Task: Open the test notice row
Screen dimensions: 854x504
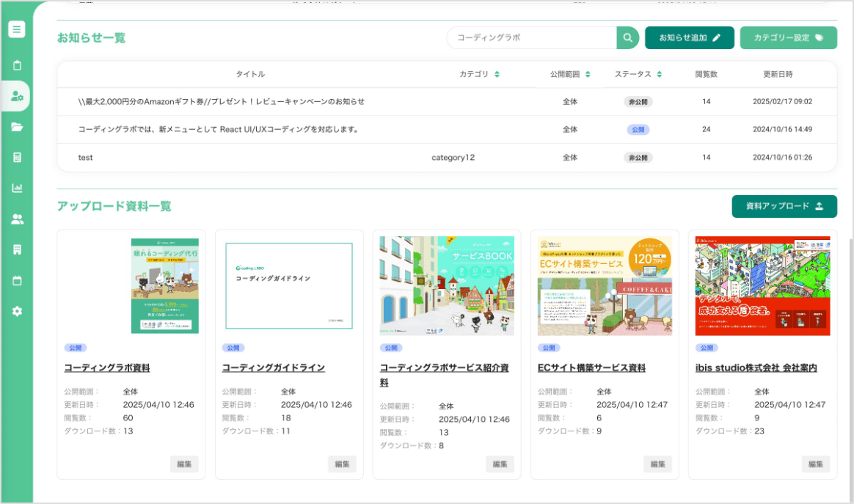Action: 447,158
